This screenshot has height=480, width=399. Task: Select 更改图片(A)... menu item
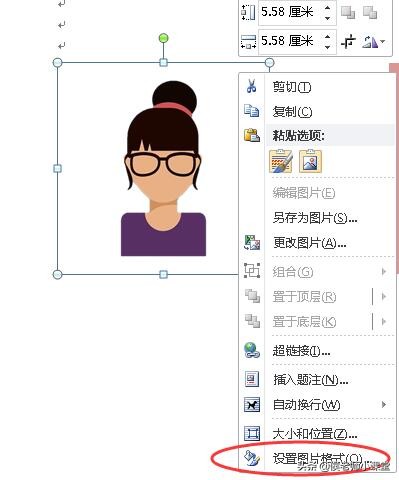pyautogui.click(x=318, y=243)
